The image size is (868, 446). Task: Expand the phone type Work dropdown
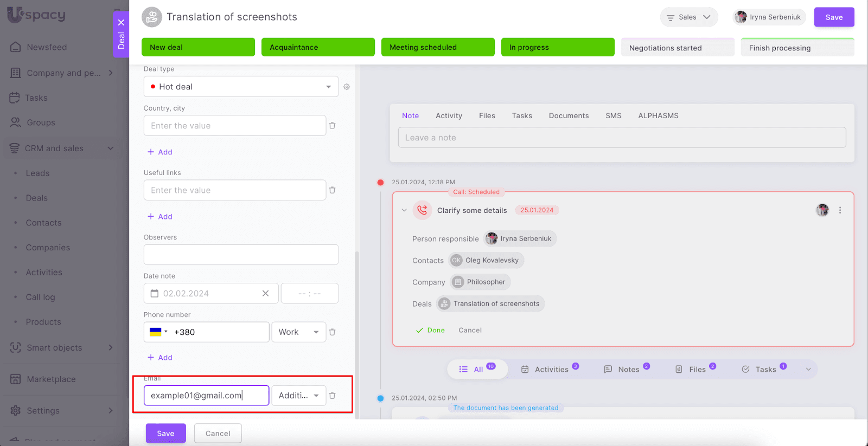point(298,332)
